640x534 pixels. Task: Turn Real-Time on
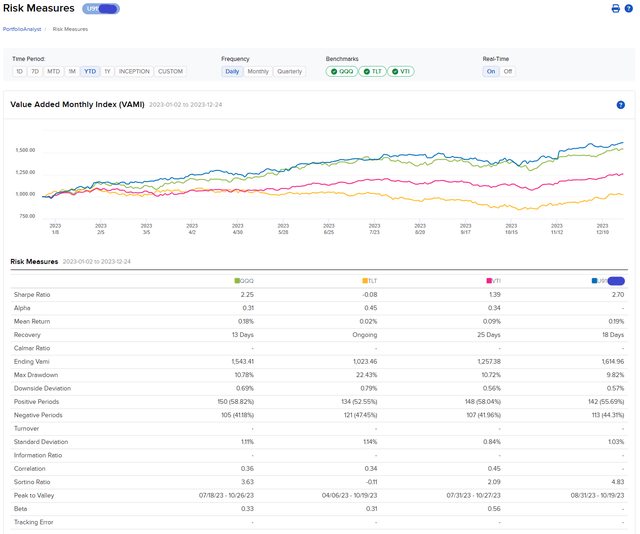490,72
